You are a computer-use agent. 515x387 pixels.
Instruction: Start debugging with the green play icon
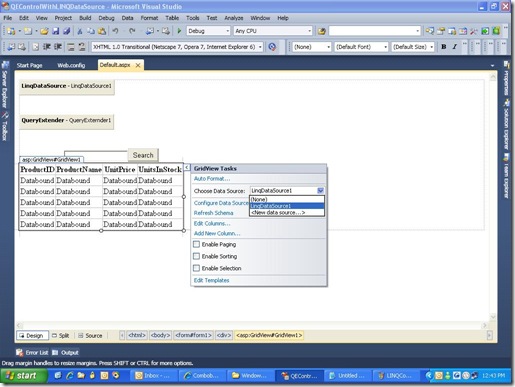[x=179, y=31]
